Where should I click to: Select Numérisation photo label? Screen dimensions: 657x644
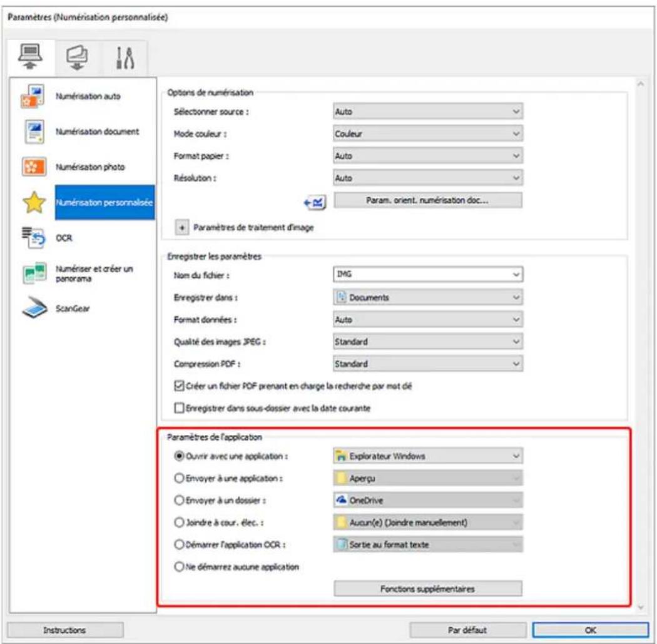[90, 166]
